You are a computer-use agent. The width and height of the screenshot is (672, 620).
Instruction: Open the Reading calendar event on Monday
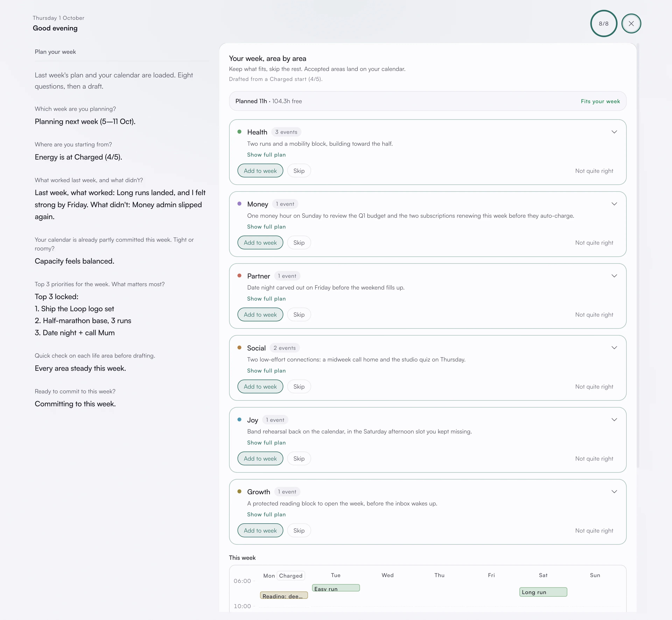tap(284, 595)
